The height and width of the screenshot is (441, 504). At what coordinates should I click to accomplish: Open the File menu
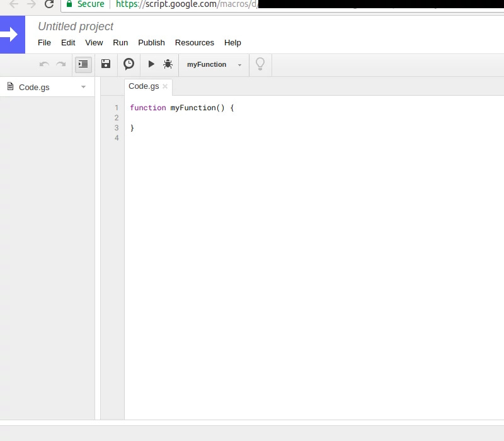tap(44, 43)
